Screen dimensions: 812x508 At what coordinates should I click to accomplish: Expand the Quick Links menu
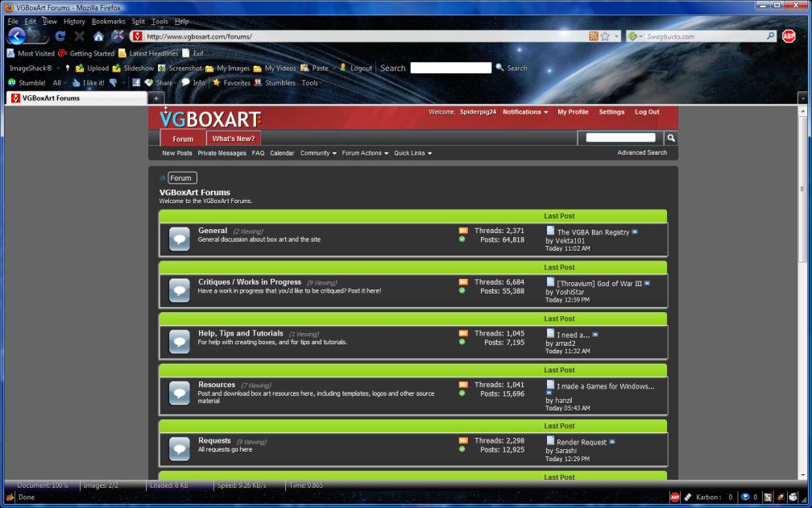(x=412, y=153)
